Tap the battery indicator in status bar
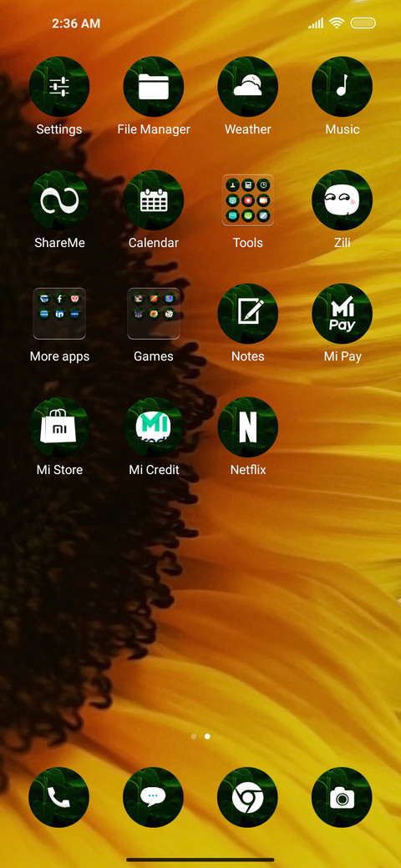 [x=363, y=23]
